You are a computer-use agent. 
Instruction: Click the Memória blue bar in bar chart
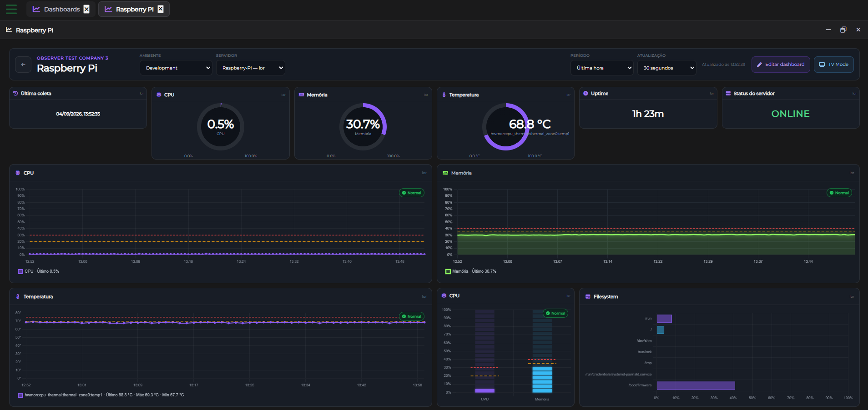pyautogui.click(x=542, y=380)
